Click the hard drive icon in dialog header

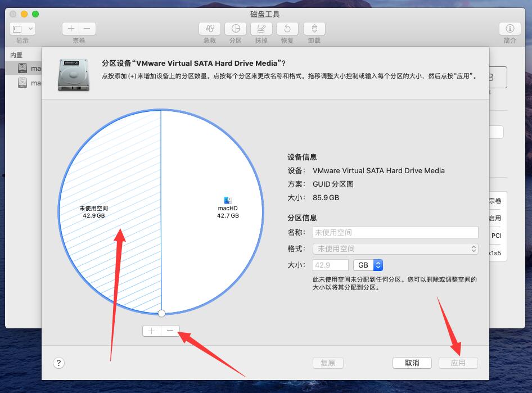point(73,75)
